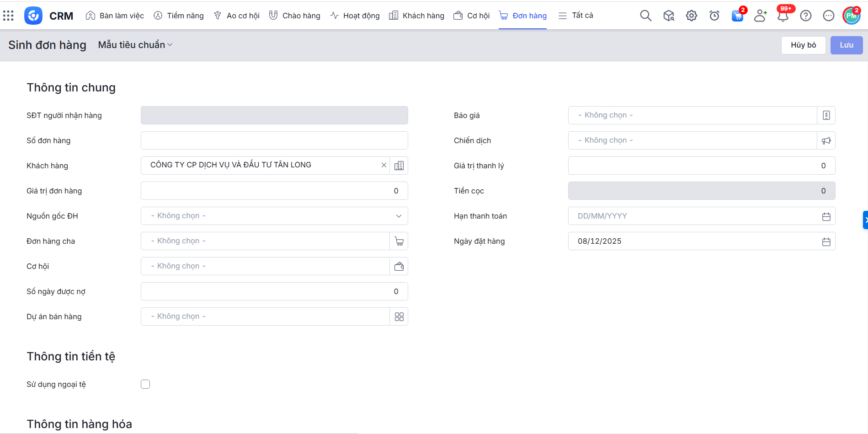Open quote picker icon for Báo giá
The image size is (868, 434).
(826, 115)
